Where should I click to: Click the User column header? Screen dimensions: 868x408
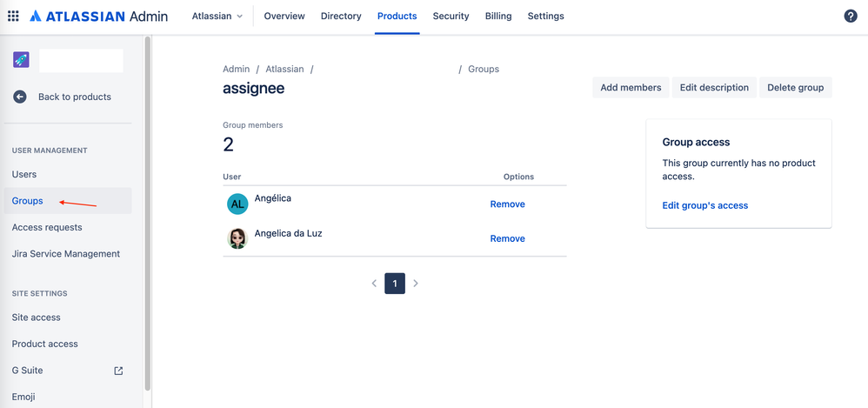coord(232,177)
